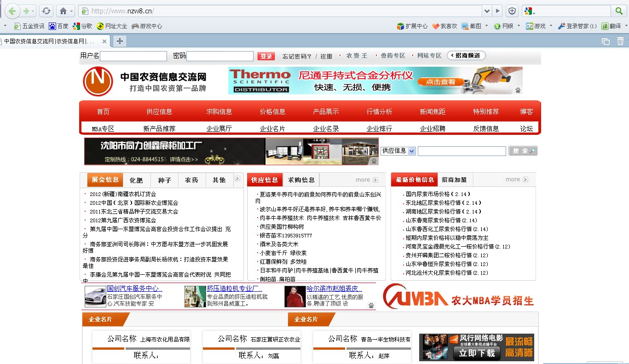
Task: Expand the 截图 dropdown arrow
Action: [486, 26]
